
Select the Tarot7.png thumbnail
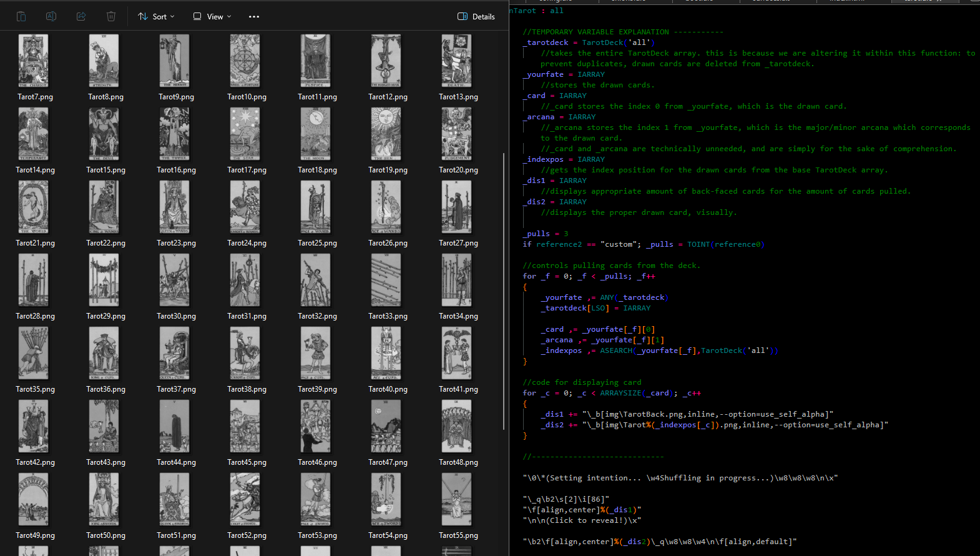click(x=34, y=61)
